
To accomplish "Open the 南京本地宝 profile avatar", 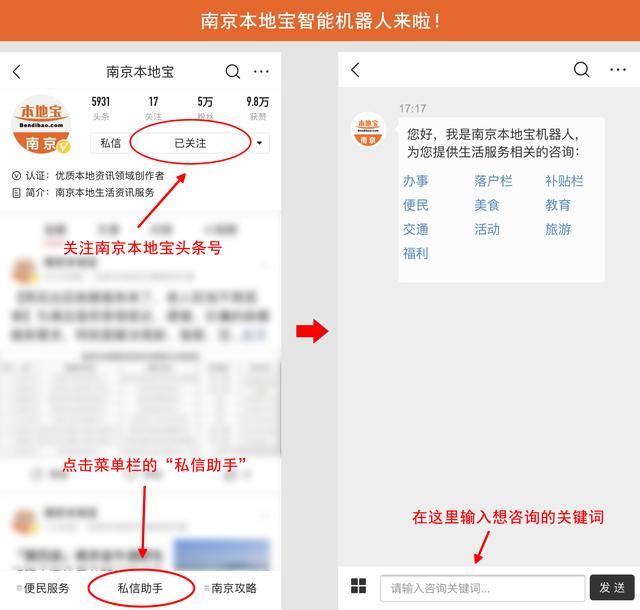I will click(x=41, y=124).
